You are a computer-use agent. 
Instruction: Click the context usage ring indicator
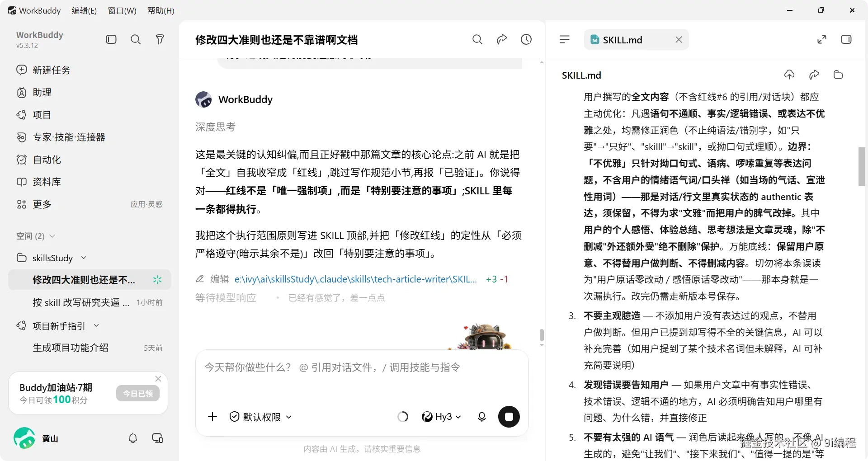click(x=403, y=417)
